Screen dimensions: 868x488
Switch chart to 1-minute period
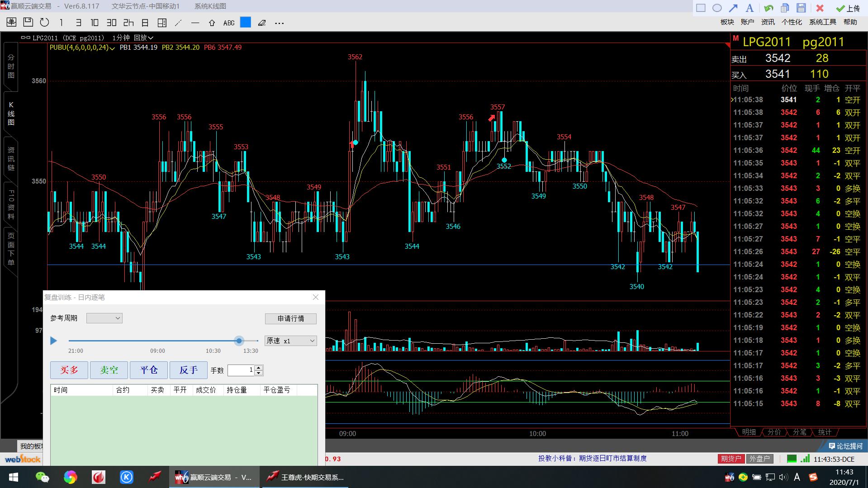coord(61,22)
